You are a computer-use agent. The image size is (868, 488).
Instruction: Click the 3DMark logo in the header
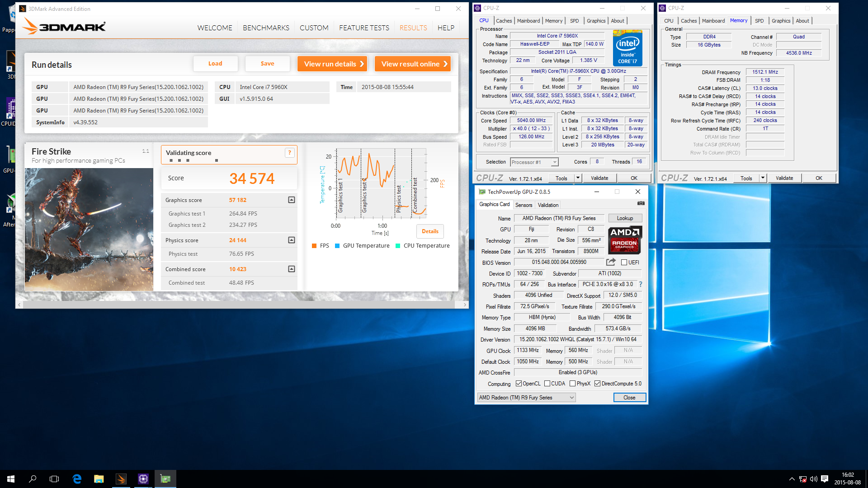tap(64, 27)
